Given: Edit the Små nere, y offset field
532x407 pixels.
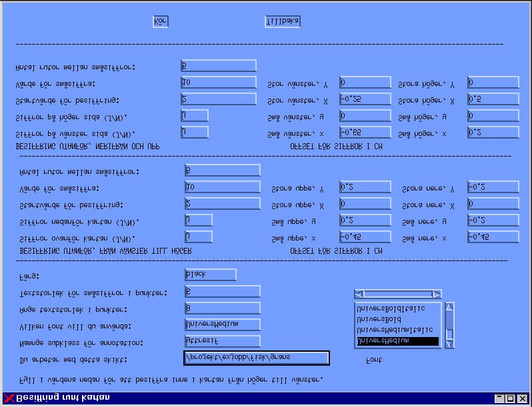Looking at the screenshot, I should pyautogui.click(x=493, y=220).
